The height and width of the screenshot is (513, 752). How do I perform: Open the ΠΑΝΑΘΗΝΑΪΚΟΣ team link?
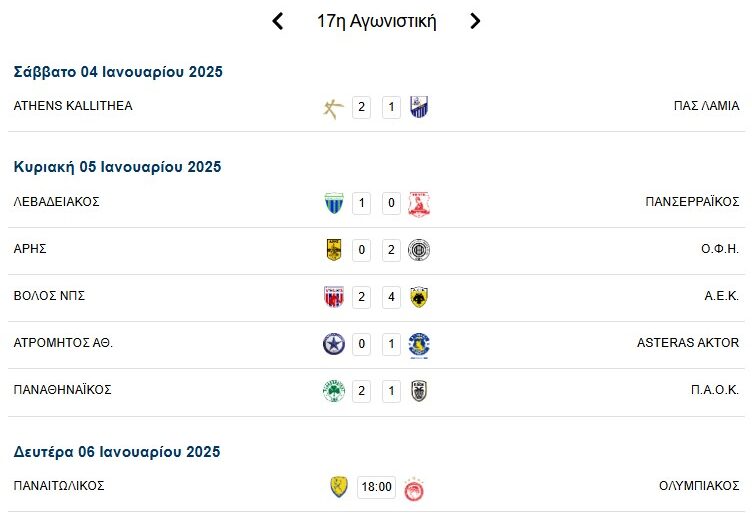tap(62, 389)
